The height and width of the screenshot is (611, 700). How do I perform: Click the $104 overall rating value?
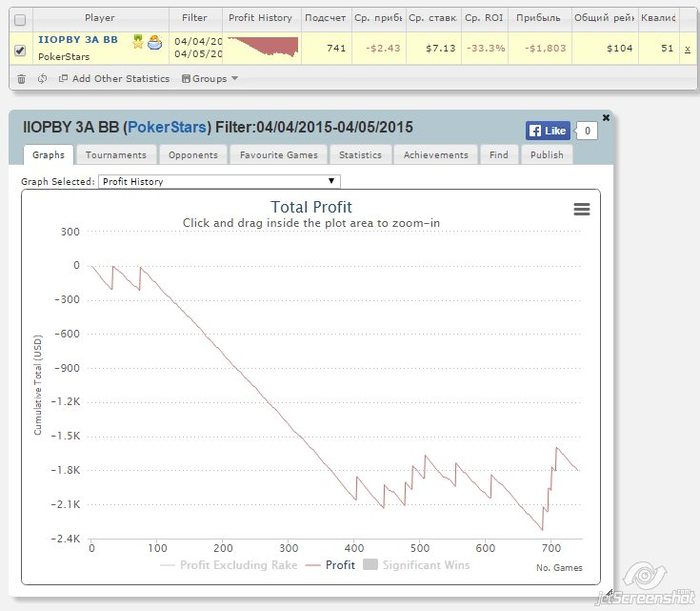tap(620, 48)
